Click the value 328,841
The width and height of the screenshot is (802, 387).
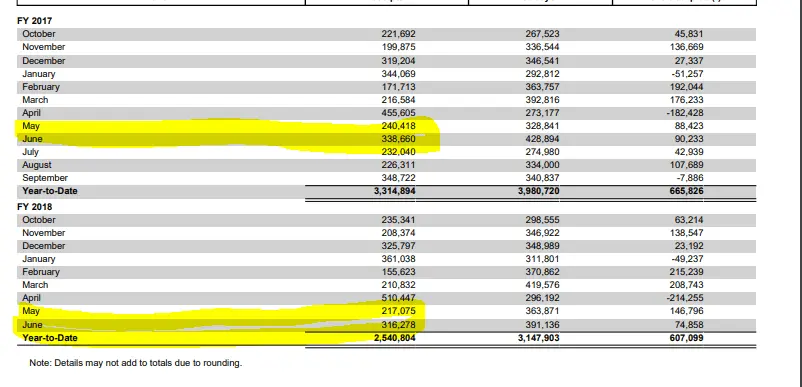[542, 126]
